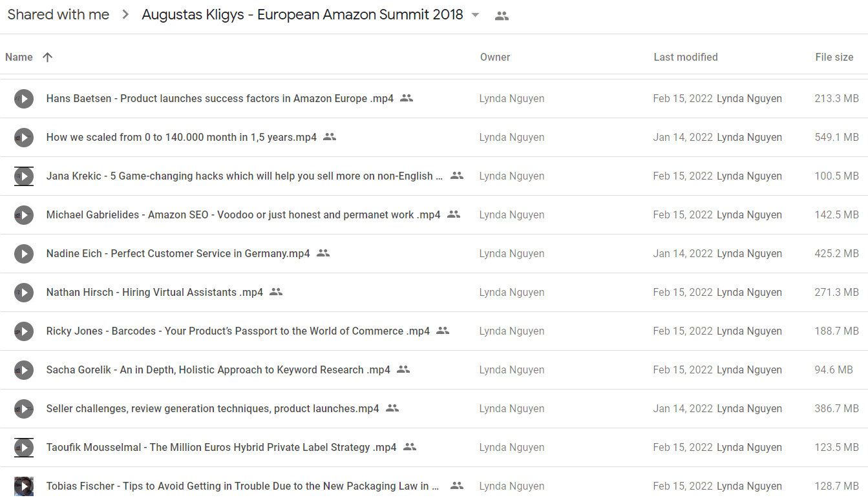Click video icon for Nadine Eich file

24,254
